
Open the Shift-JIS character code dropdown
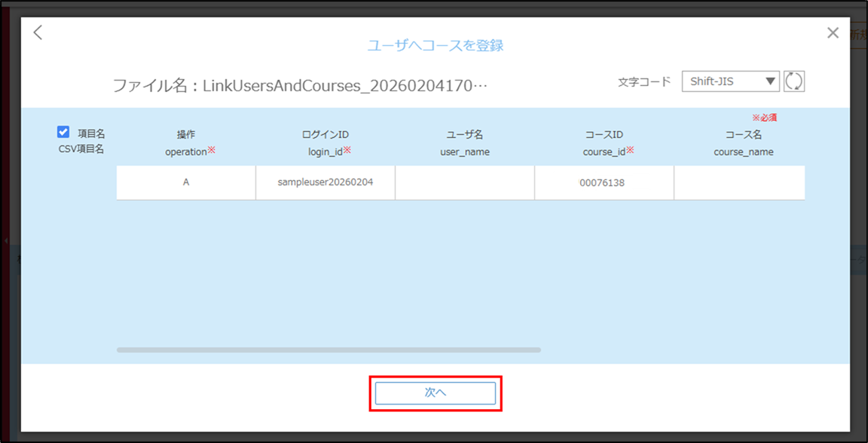point(731,81)
